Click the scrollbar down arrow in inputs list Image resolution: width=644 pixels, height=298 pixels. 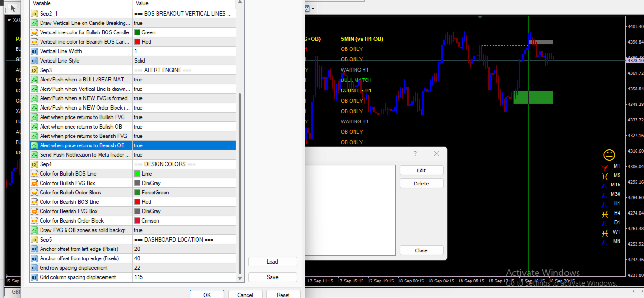[x=240, y=278]
